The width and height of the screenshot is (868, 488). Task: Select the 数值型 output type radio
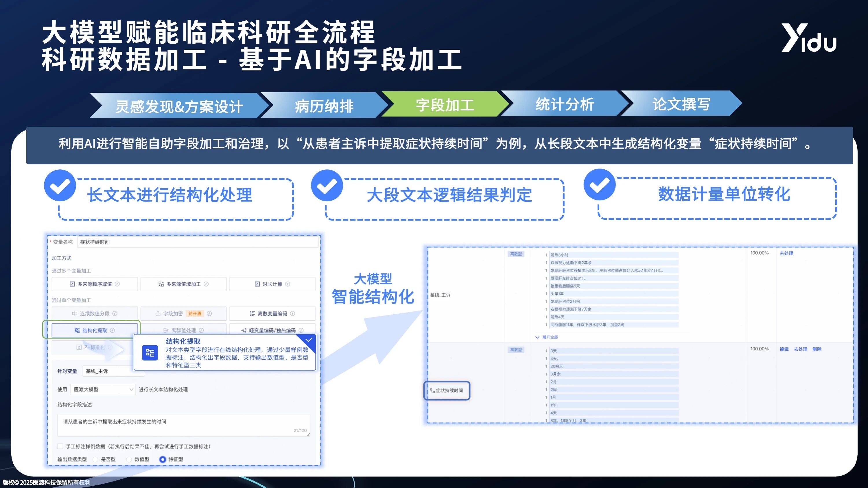click(129, 459)
